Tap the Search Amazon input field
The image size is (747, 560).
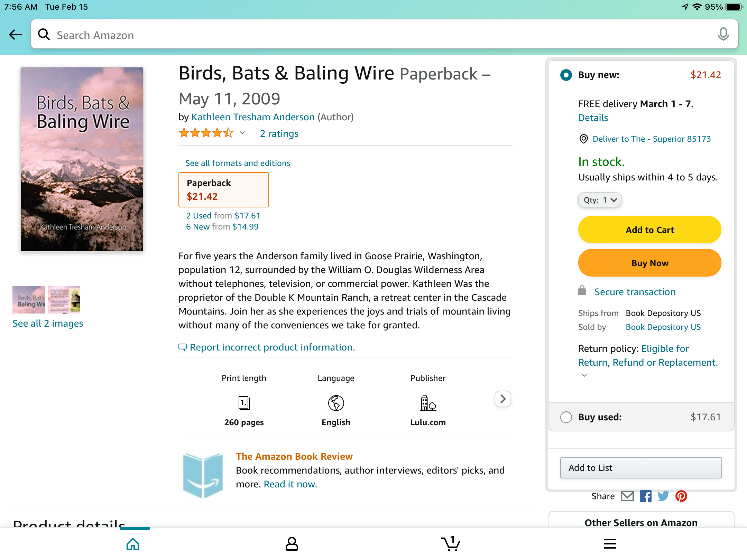pyautogui.click(x=380, y=35)
